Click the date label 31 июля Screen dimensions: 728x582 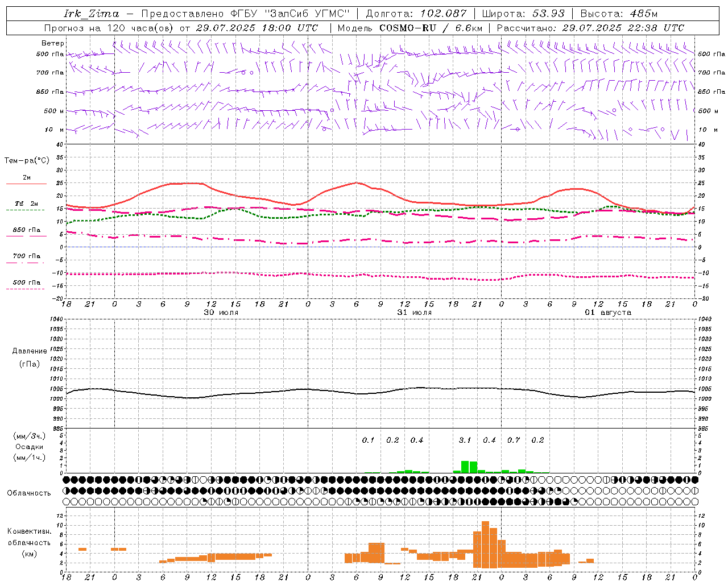(x=415, y=313)
